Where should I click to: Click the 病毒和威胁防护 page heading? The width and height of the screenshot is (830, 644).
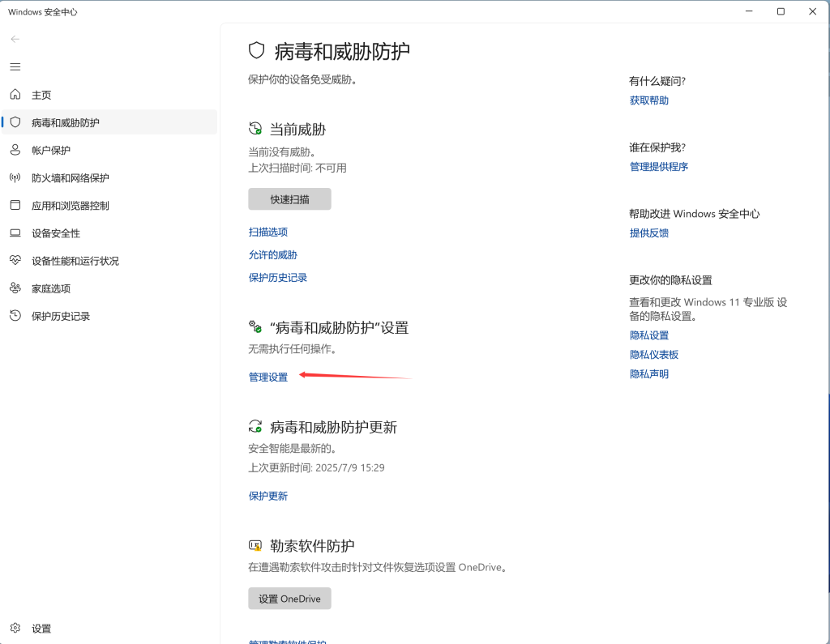pos(342,51)
